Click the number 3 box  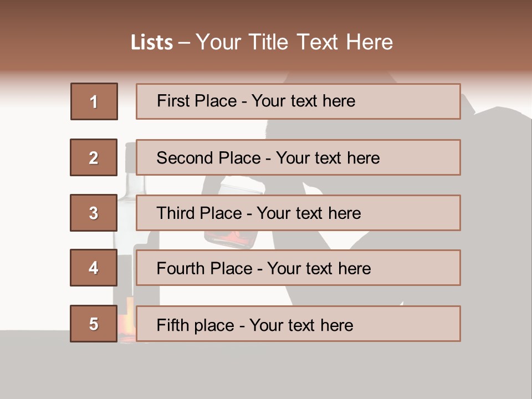click(x=94, y=213)
